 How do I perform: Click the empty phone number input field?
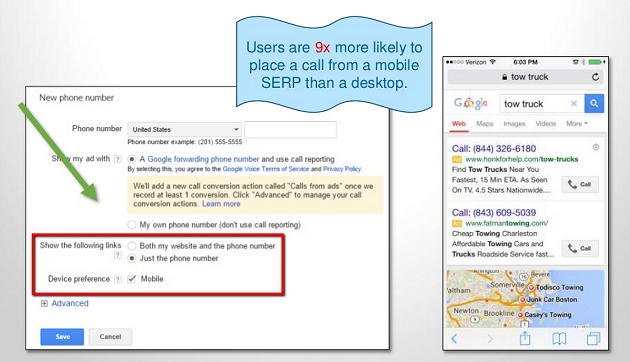(x=290, y=129)
